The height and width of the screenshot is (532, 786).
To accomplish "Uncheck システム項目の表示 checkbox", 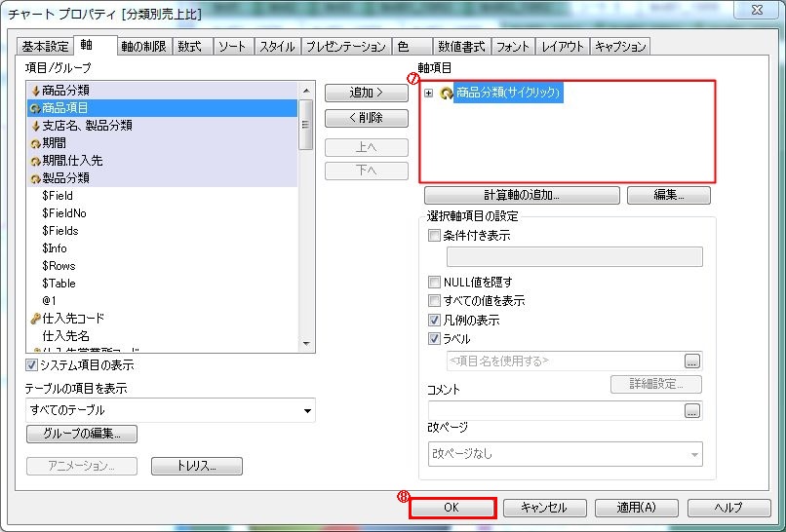I will pos(31,365).
